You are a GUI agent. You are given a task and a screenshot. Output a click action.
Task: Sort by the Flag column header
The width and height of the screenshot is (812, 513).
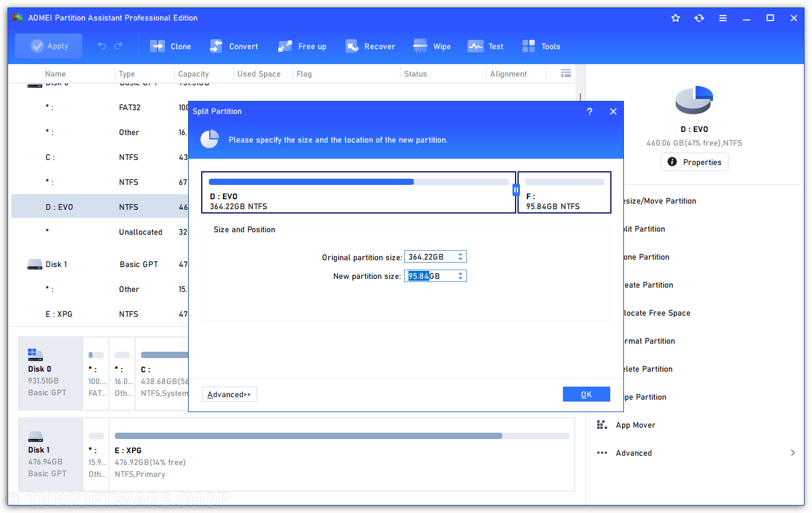point(304,73)
